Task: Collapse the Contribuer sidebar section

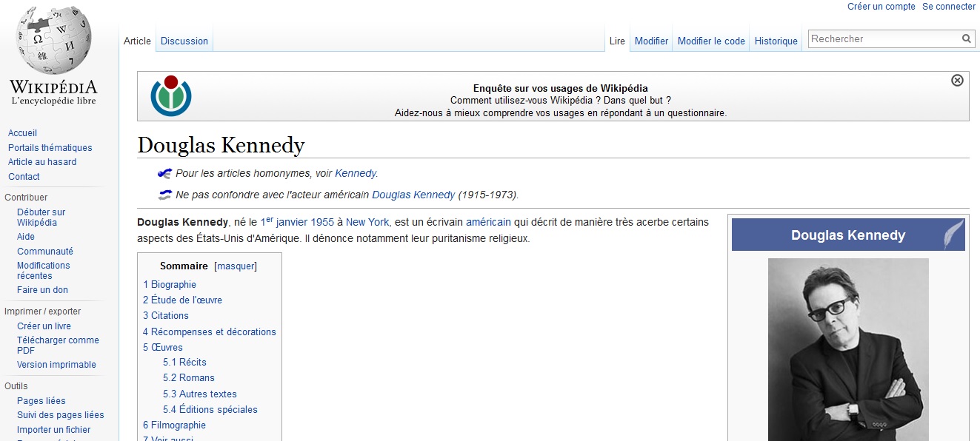Action: pos(26,198)
